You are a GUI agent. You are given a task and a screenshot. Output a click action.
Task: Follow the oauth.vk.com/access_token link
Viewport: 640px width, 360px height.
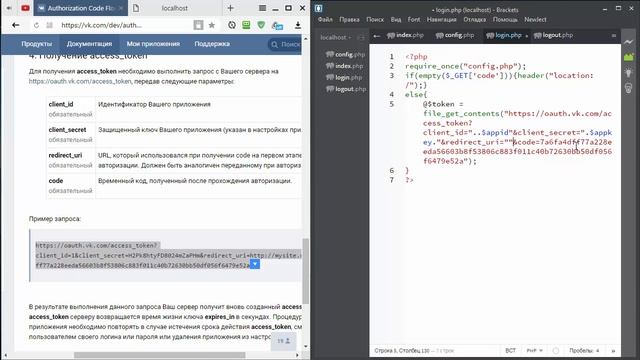coord(80,81)
